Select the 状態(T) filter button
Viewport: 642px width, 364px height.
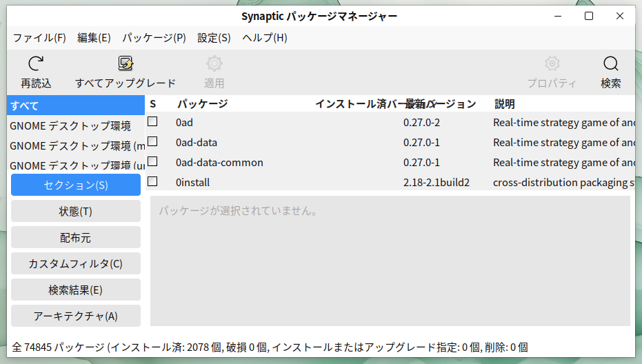(76, 212)
